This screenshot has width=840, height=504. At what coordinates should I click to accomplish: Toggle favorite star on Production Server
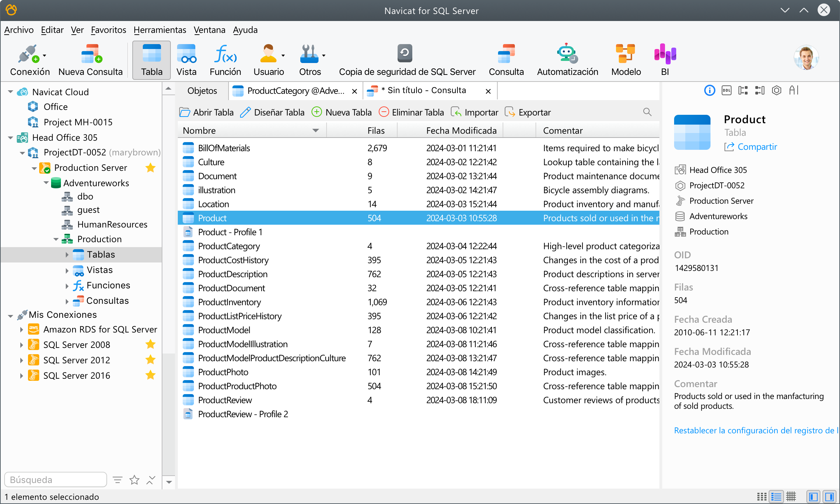click(150, 168)
